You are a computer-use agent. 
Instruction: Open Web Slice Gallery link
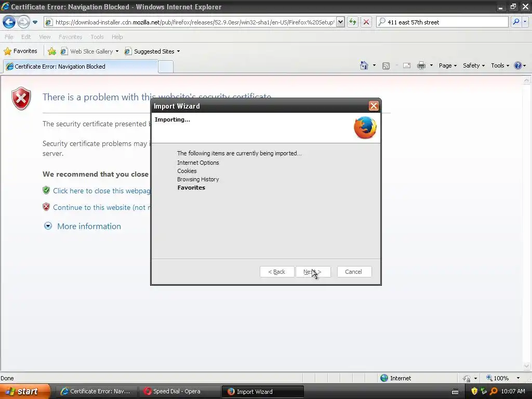pos(87,51)
